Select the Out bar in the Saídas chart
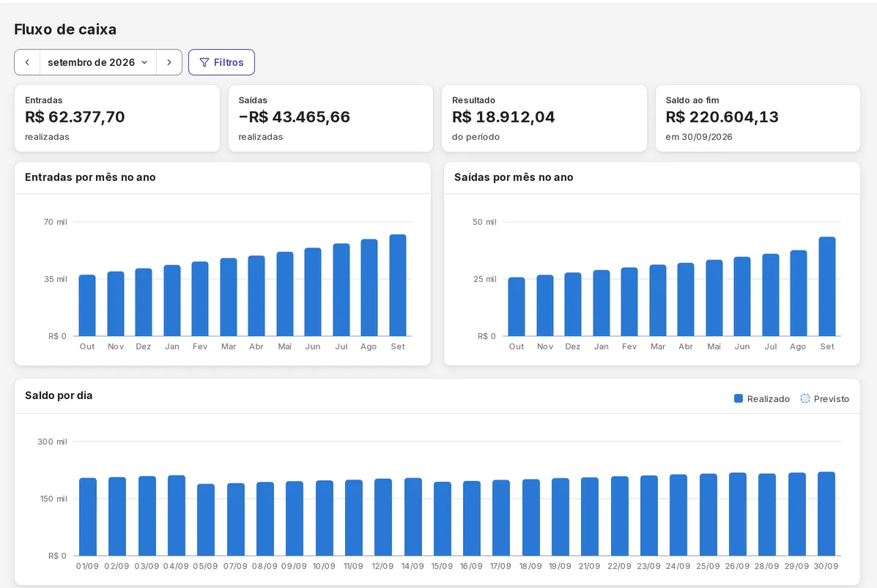Screen dimensions: 877x588 click(517, 306)
